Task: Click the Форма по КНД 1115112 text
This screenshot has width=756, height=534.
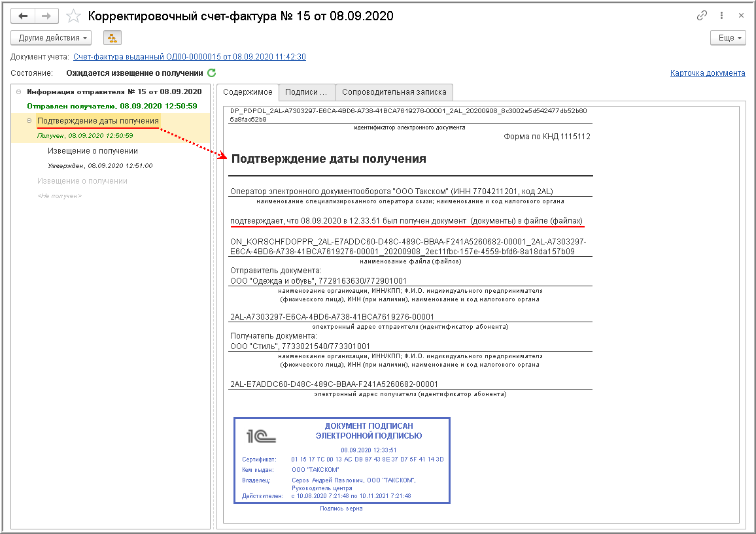Action: (547, 137)
